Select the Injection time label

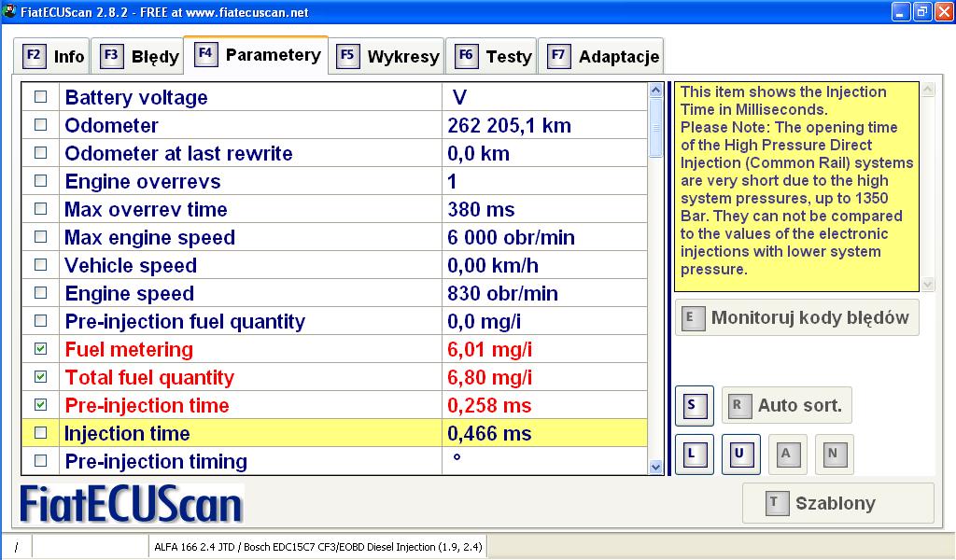(x=127, y=434)
